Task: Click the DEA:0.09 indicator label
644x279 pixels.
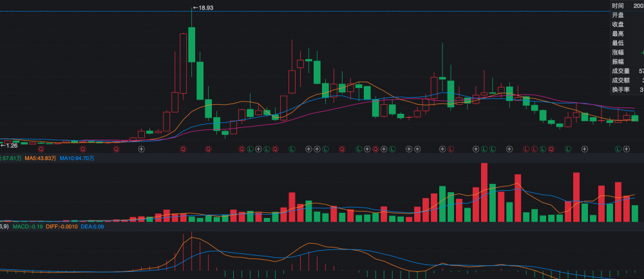Action: point(92,227)
